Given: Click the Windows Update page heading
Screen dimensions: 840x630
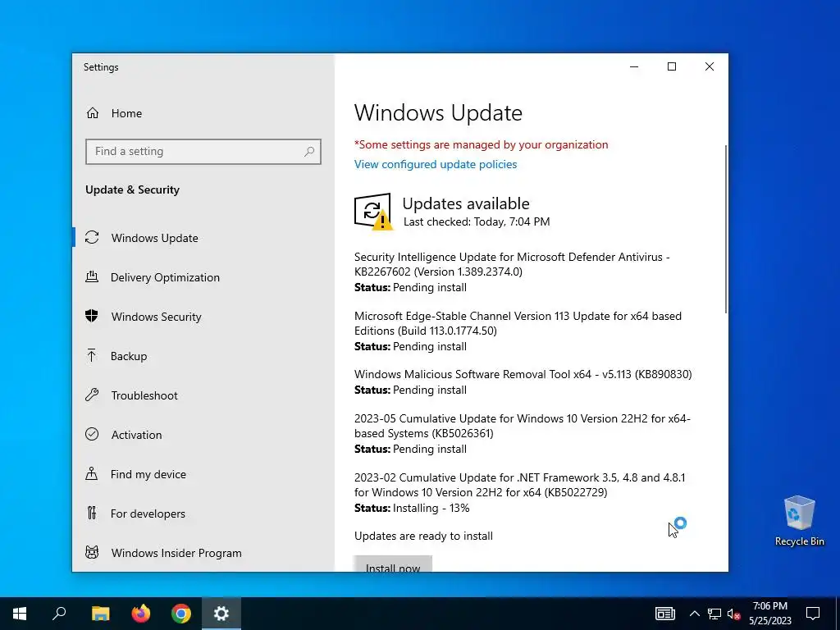Looking at the screenshot, I should click(438, 113).
